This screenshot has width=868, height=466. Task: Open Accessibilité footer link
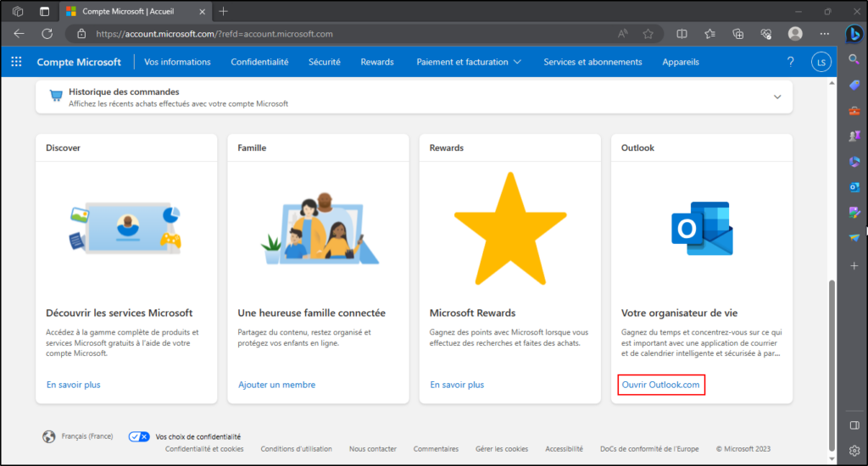(564, 449)
